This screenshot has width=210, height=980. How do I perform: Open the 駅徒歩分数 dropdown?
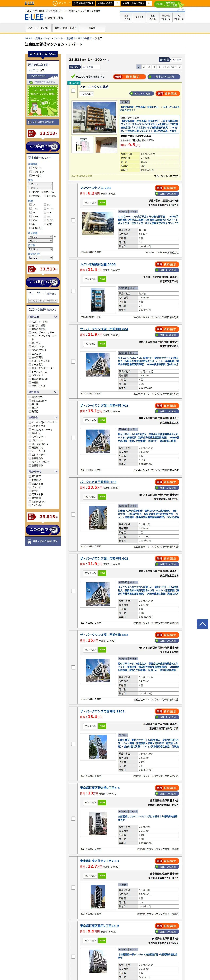click(40, 258)
